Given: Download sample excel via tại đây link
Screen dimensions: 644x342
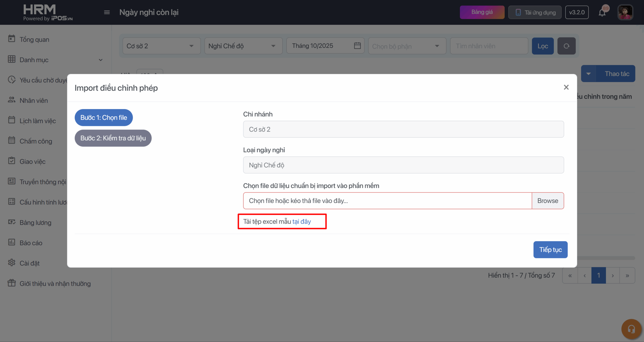Looking at the screenshot, I should coord(301,222).
